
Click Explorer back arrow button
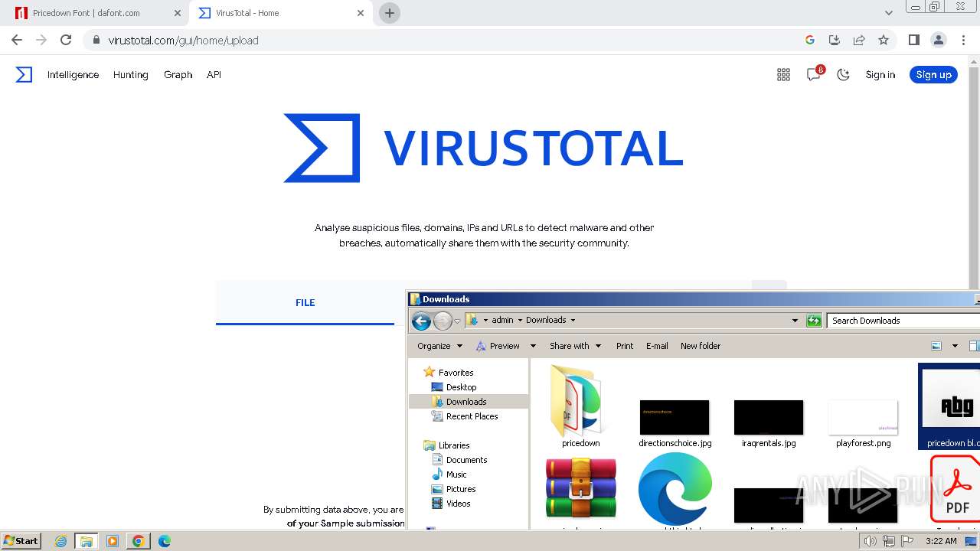pyautogui.click(x=421, y=321)
